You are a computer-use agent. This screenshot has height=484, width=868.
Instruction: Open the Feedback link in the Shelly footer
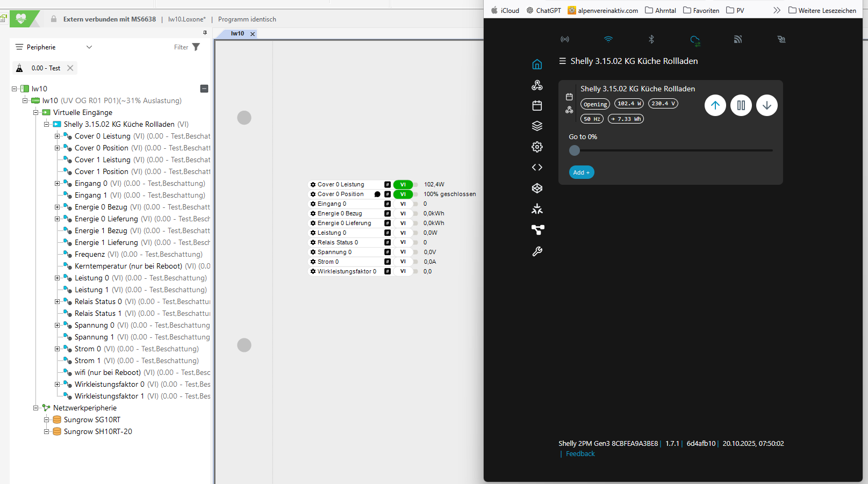[x=580, y=454]
